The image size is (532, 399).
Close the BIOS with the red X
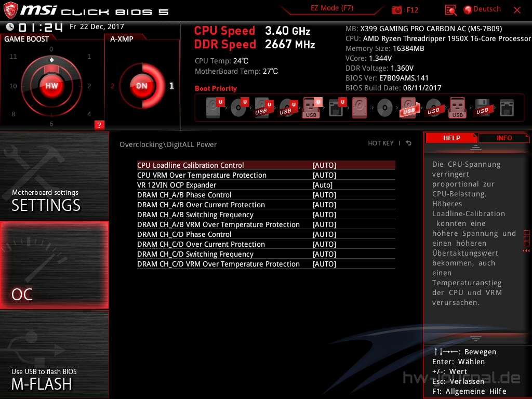[517, 10]
